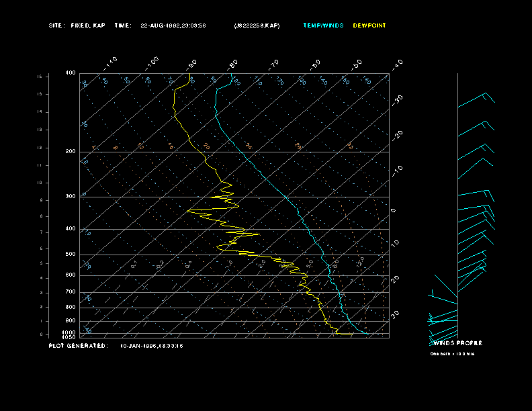This screenshot has height=411, width=532.
Task: Click the 5 km tick on altitude scale
Action: coord(41,263)
